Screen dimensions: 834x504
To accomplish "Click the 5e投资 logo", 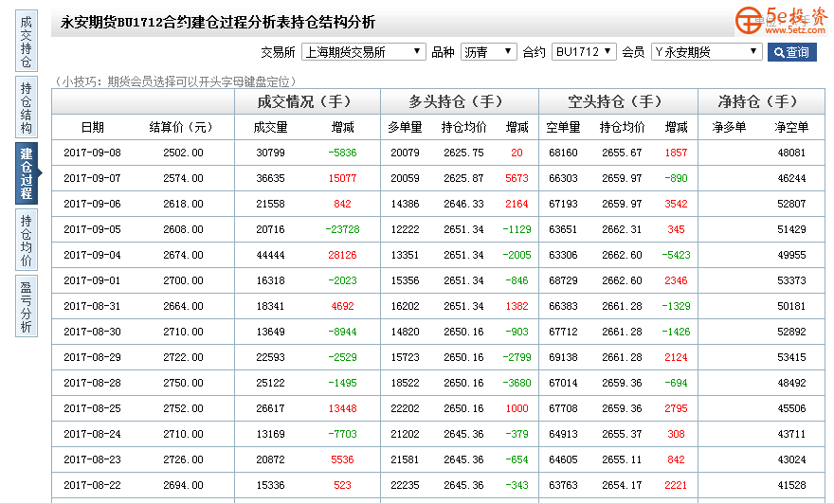I will click(780, 21).
